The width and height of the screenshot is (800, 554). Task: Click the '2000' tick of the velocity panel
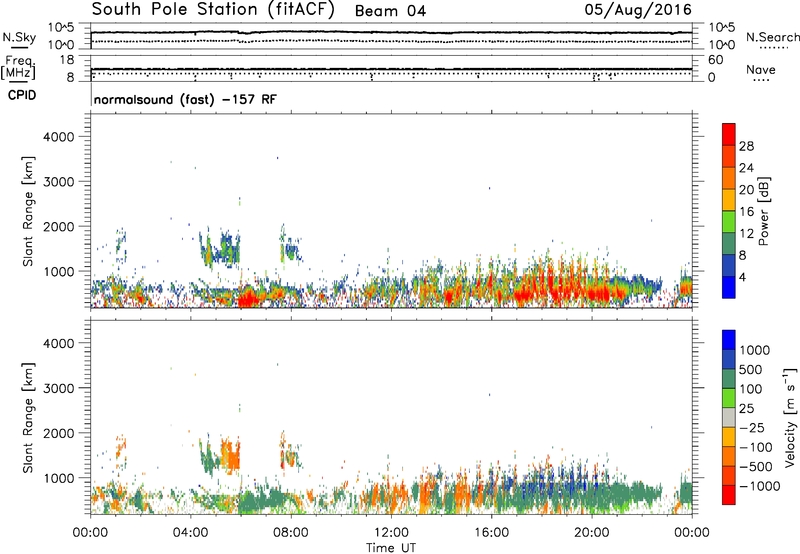(58, 433)
